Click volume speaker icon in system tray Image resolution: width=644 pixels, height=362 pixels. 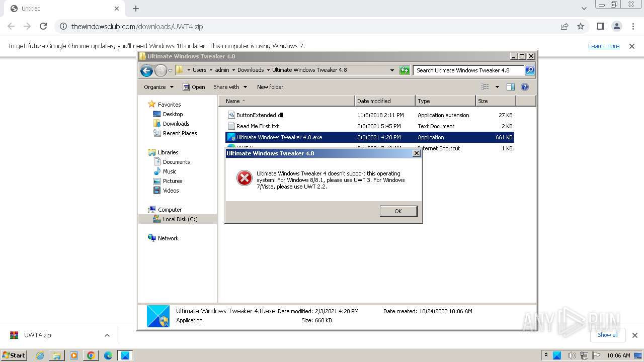coord(573,355)
